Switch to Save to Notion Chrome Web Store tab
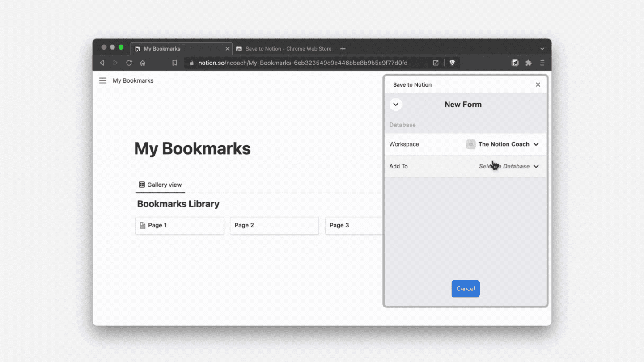 coord(284,49)
